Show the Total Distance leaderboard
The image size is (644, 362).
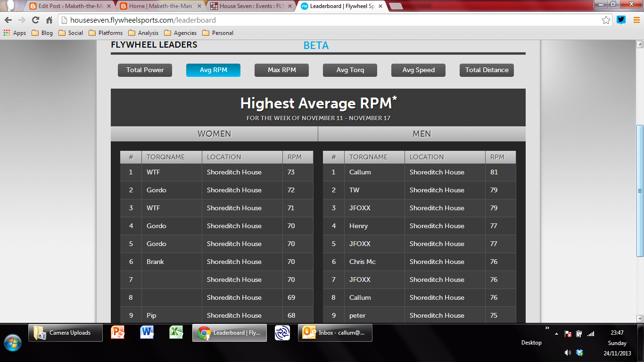click(487, 70)
